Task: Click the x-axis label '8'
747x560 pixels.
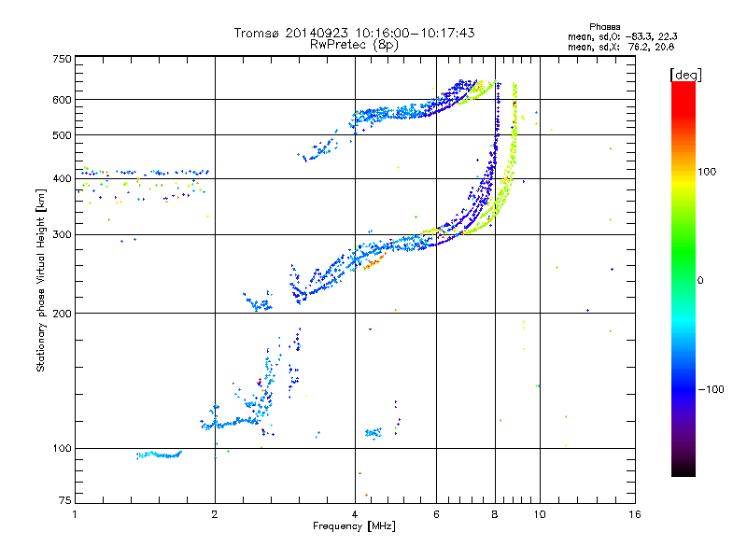Action: [495, 514]
